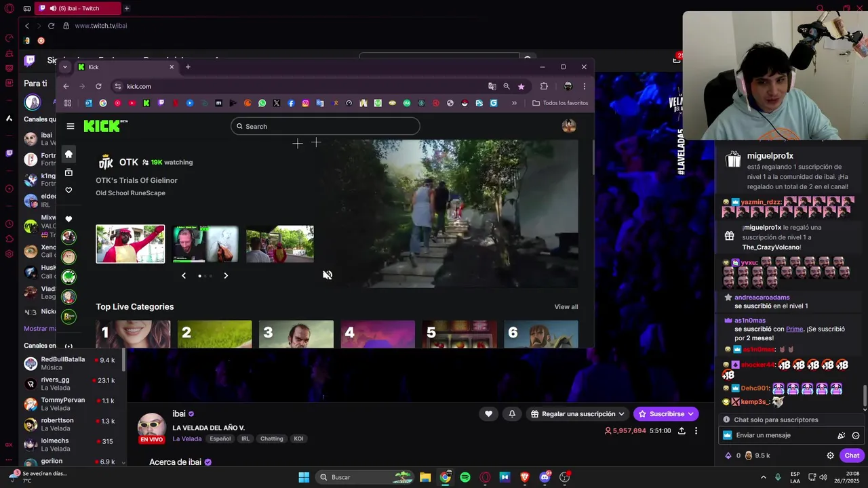Open category ranked number 3
Screen dimensions: 868x488
tap(296, 334)
